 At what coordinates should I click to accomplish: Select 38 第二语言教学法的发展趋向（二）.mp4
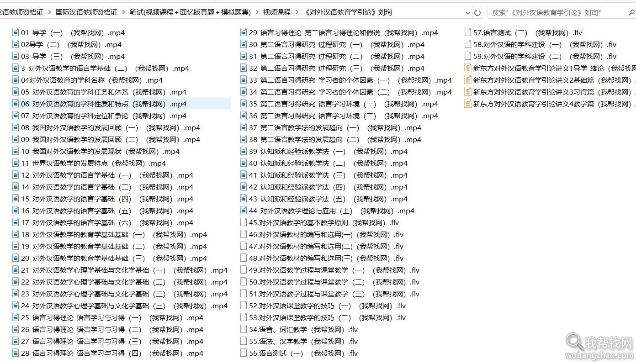(x=335, y=139)
